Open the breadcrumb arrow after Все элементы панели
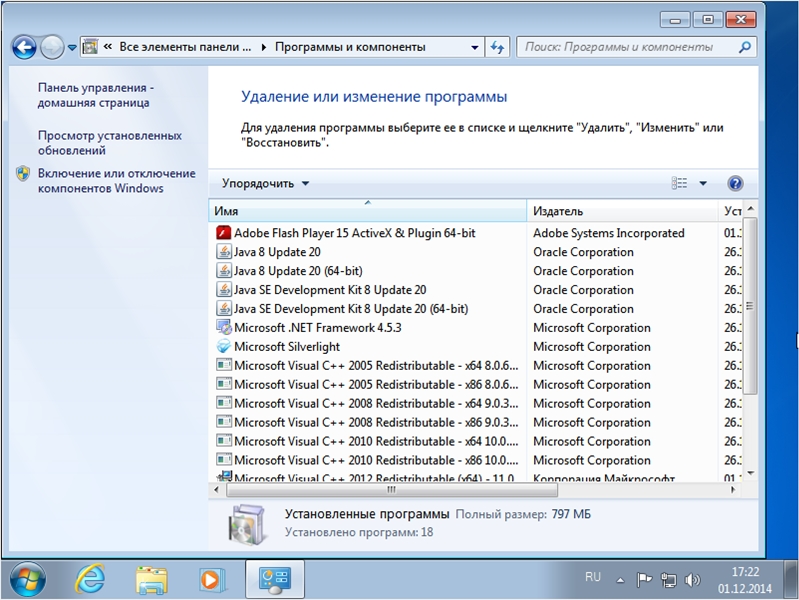 pyautogui.click(x=263, y=47)
